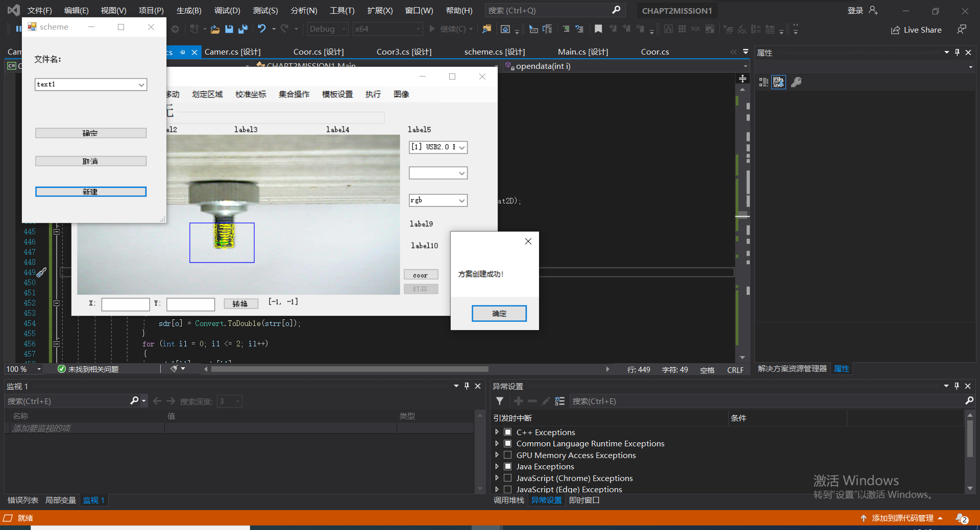This screenshot has height=530, width=980.
Task: Click the notifications icon in status bar
Action: (x=961, y=518)
